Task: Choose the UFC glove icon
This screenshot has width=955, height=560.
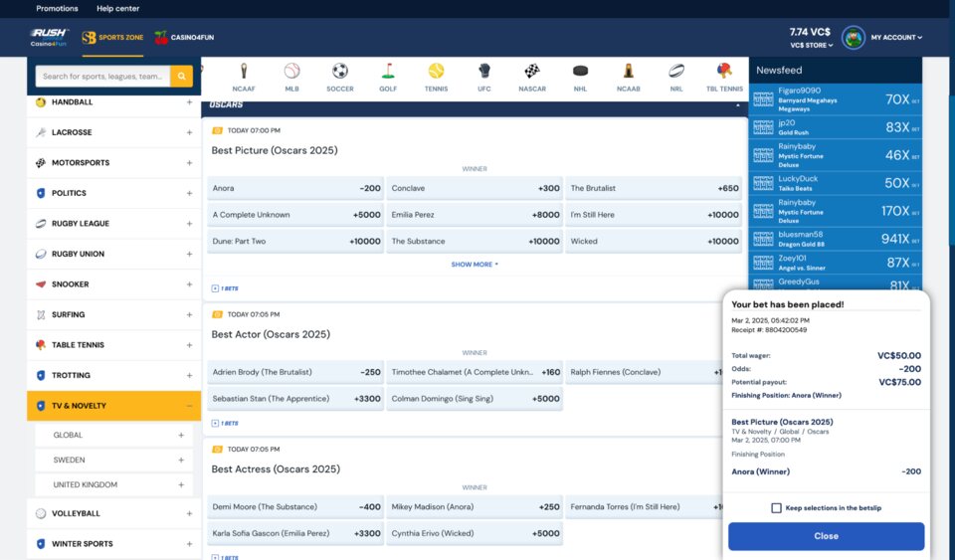Action: pyautogui.click(x=484, y=72)
